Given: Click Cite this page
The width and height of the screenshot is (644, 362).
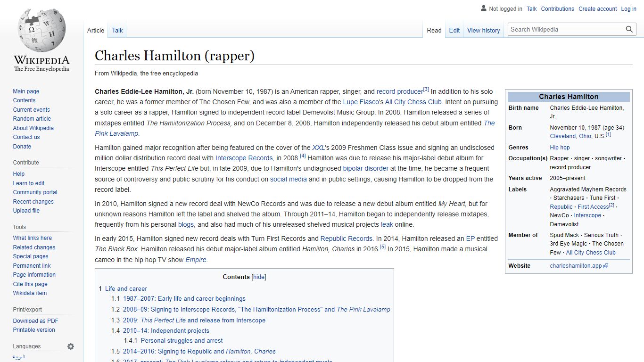Looking at the screenshot, I should click(x=30, y=284).
